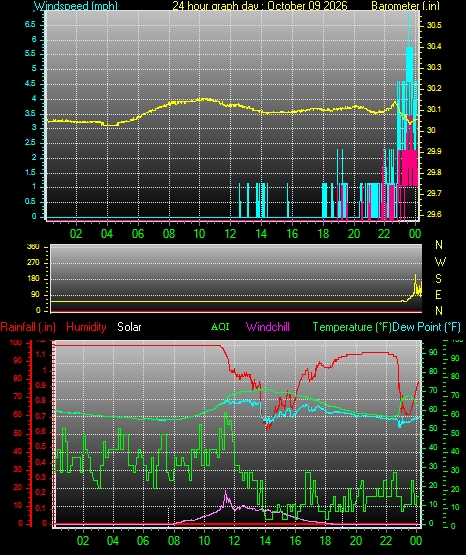Image resolution: width=466 pixels, height=555 pixels.
Task: Select the 'Dew Point (°F)' legend label
Action: click(427, 327)
